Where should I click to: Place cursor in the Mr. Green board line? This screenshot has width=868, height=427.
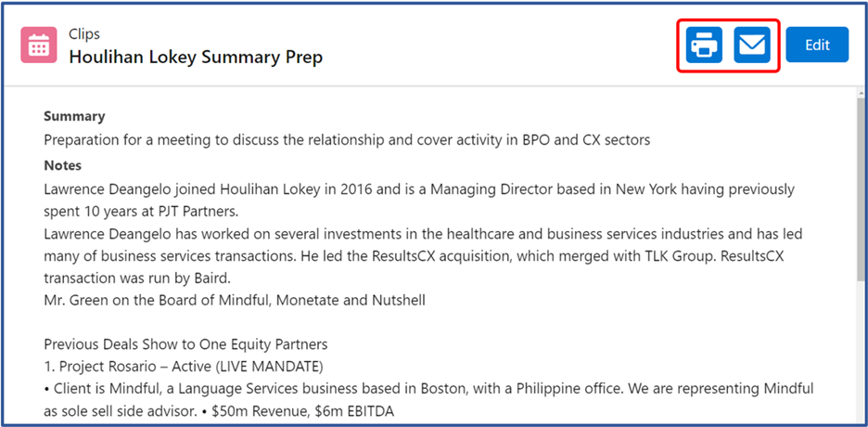click(235, 301)
